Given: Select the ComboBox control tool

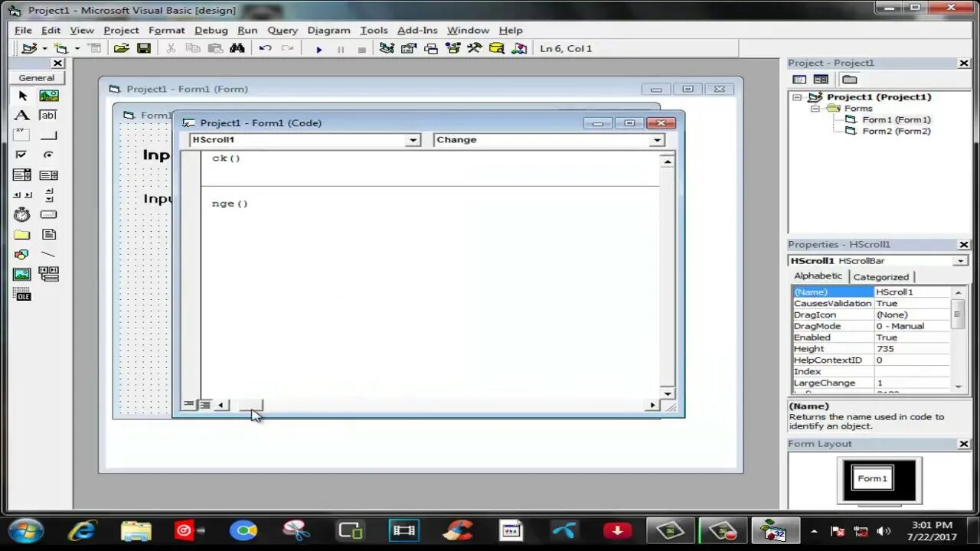Looking at the screenshot, I should tap(22, 175).
